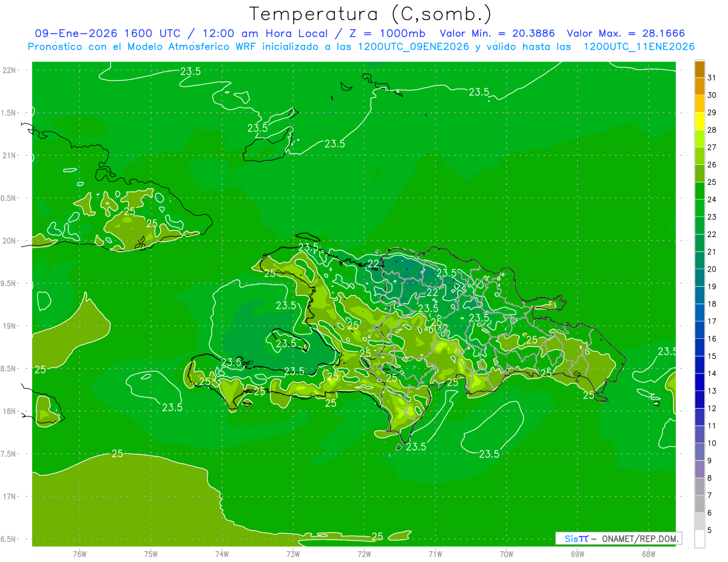Click the color scale label "31"

pos(712,78)
